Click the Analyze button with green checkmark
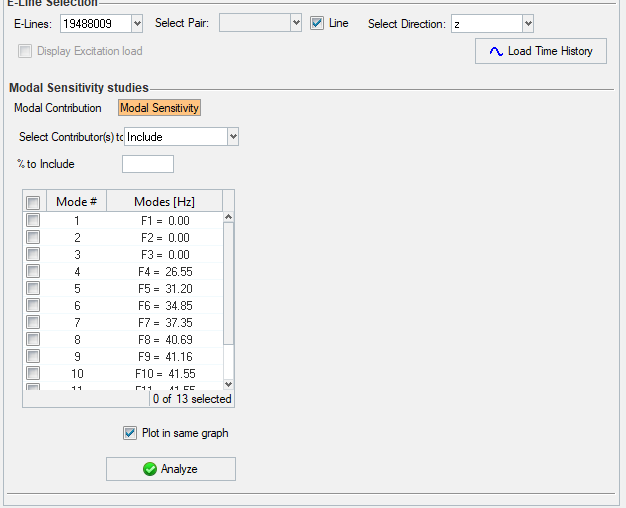Image resolution: width=626 pixels, height=508 pixels. [171, 469]
